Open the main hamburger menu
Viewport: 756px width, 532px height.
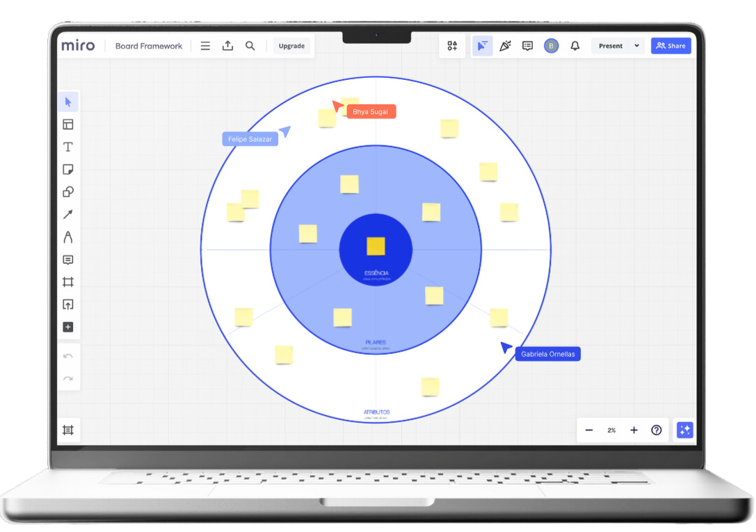[x=205, y=46]
